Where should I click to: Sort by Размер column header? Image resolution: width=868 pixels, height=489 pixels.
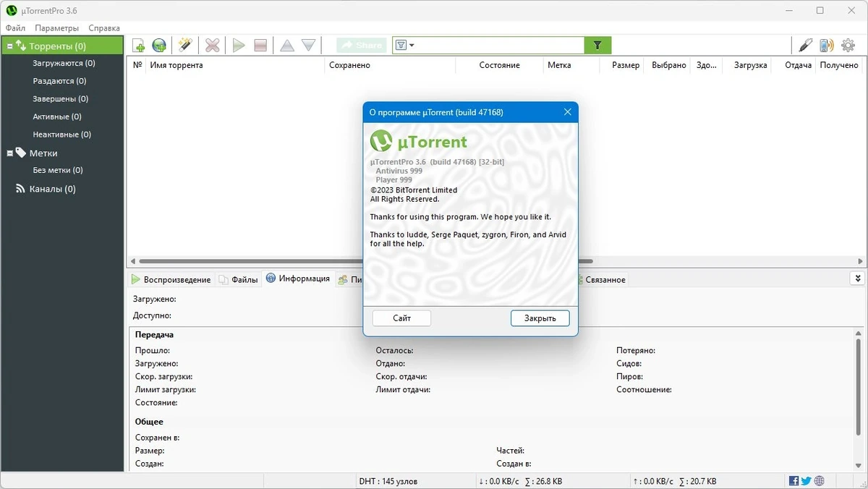[x=622, y=65]
